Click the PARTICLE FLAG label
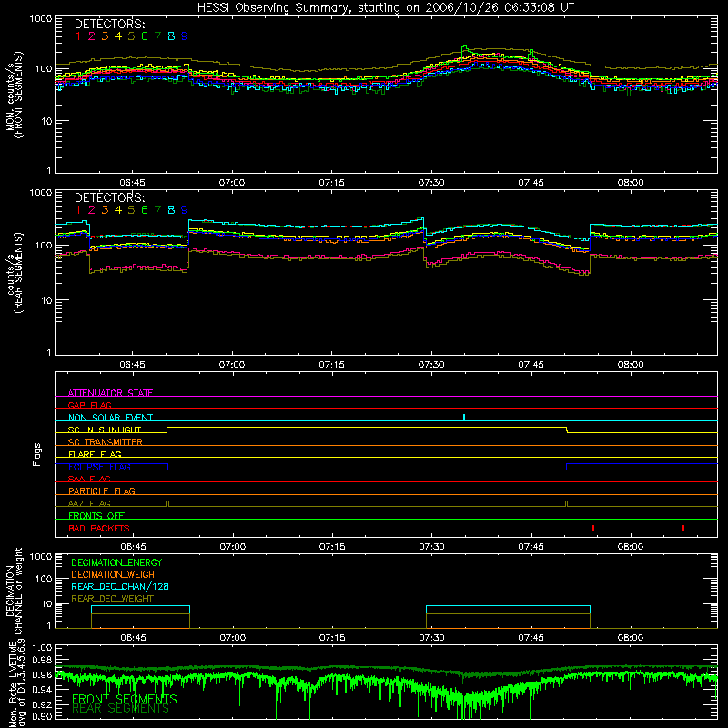Image resolution: width=728 pixels, height=728 pixels. pos(102,490)
